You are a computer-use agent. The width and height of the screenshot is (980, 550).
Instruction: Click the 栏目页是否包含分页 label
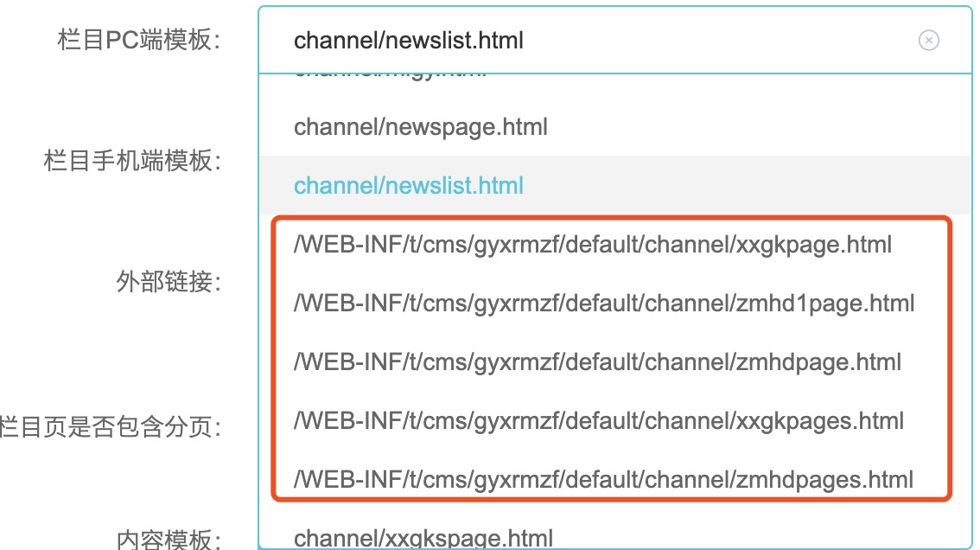111,427
